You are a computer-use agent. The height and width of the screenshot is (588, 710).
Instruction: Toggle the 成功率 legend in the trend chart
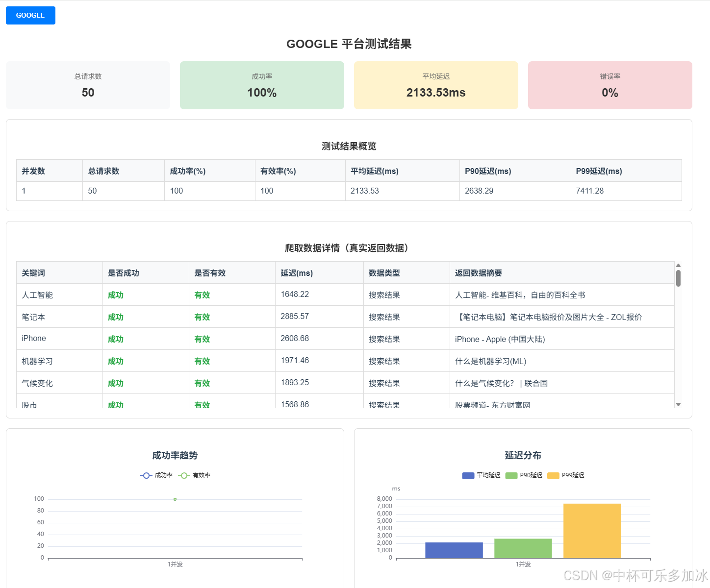pos(156,475)
